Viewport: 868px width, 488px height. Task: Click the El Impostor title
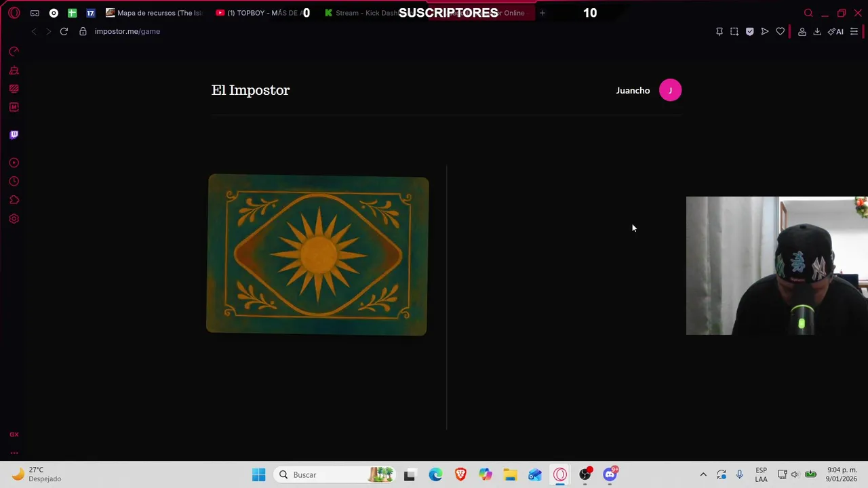[x=250, y=90]
